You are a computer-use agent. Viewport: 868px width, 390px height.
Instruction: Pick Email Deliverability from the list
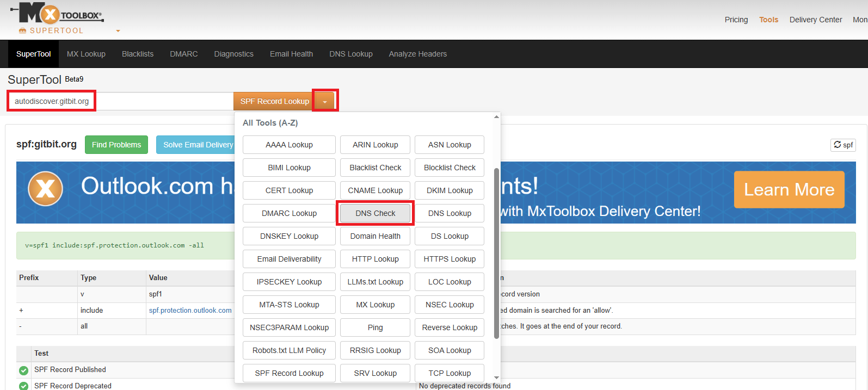[289, 259]
